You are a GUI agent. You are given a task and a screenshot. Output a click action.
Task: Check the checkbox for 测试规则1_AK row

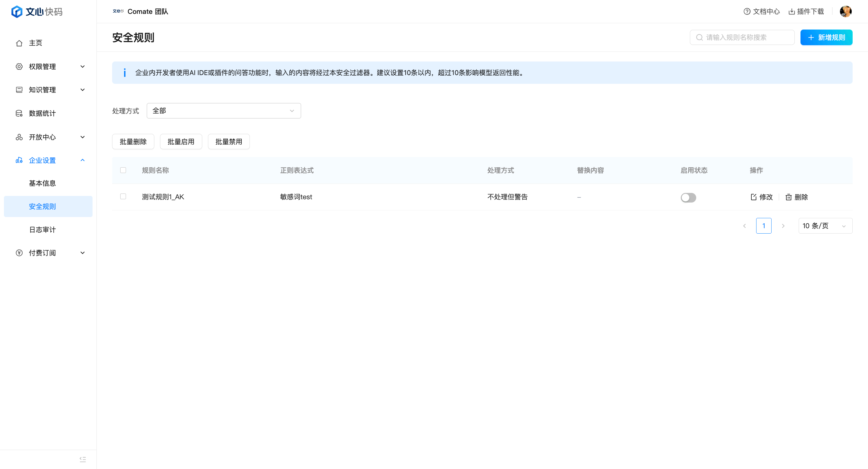[x=123, y=197]
